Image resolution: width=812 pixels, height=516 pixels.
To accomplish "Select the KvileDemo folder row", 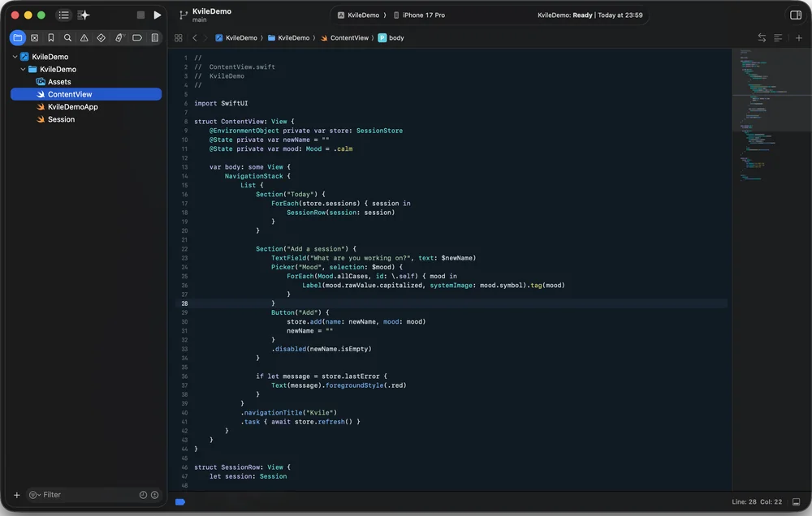I will click(86, 69).
